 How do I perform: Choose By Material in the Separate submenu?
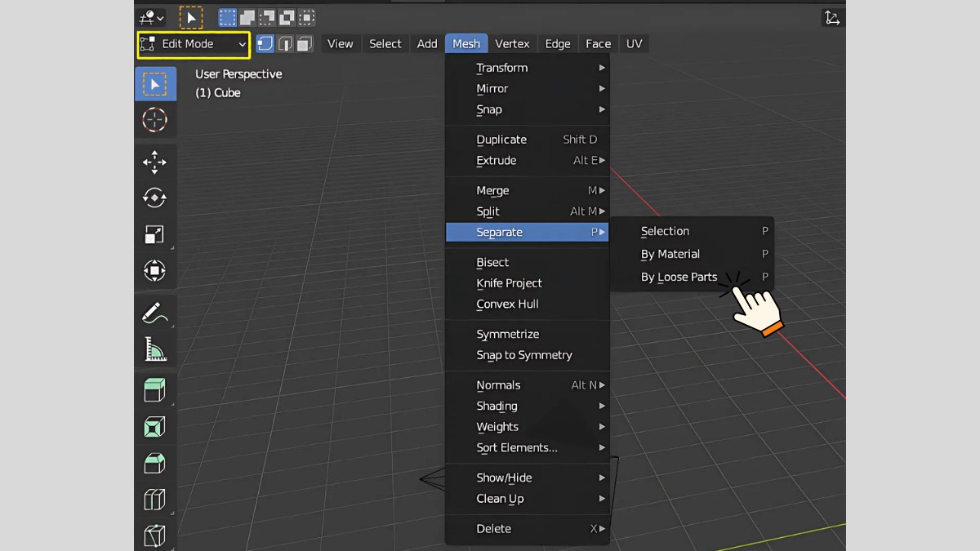click(x=692, y=255)
